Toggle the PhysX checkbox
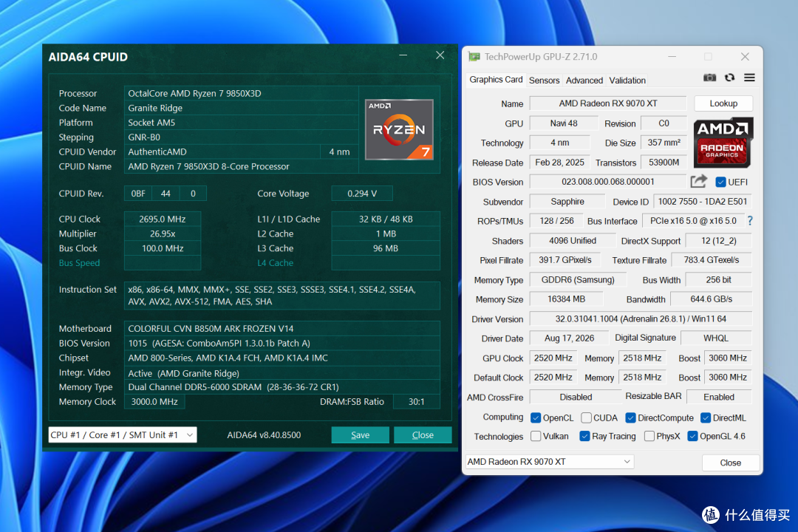The image size is (798, 532). [x=649, y=436]
